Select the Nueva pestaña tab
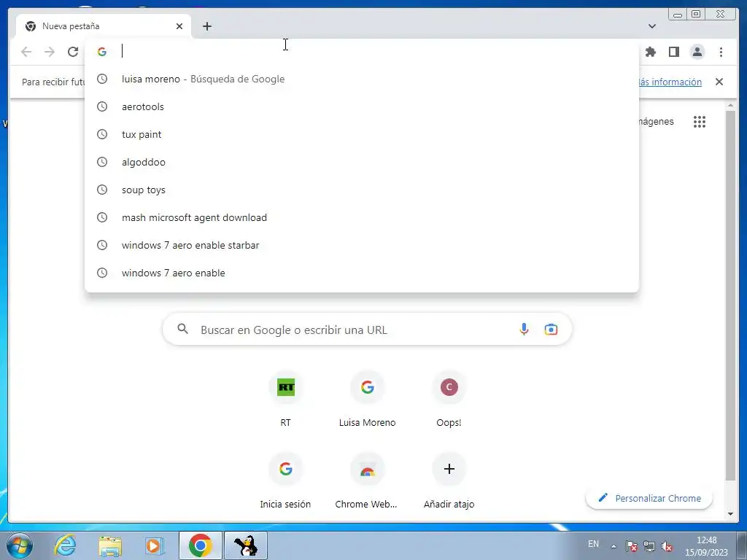747x560 pixels. [104, 26]
